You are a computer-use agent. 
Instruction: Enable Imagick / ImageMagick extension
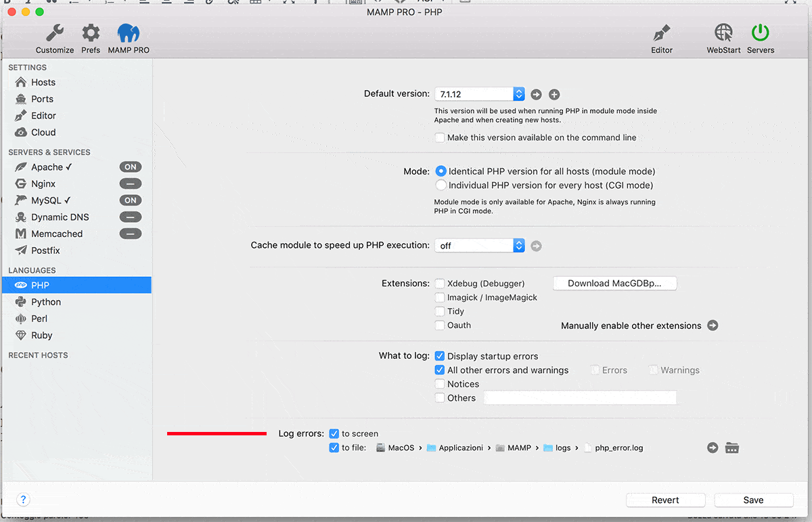[441, 297]
